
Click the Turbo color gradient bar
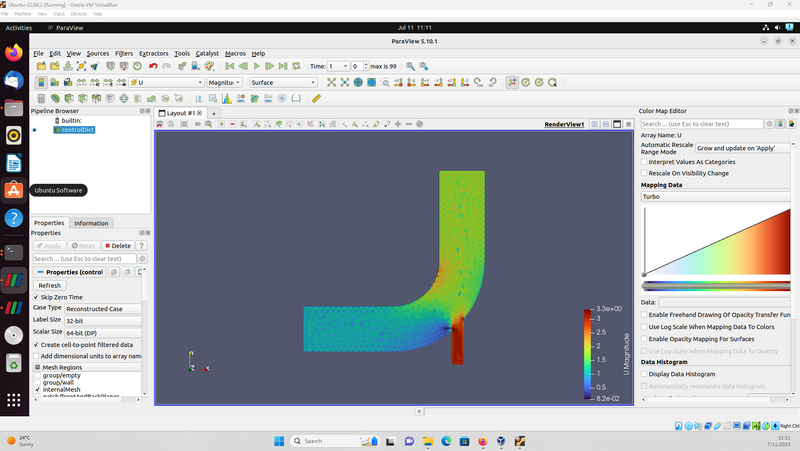(717, 286)
